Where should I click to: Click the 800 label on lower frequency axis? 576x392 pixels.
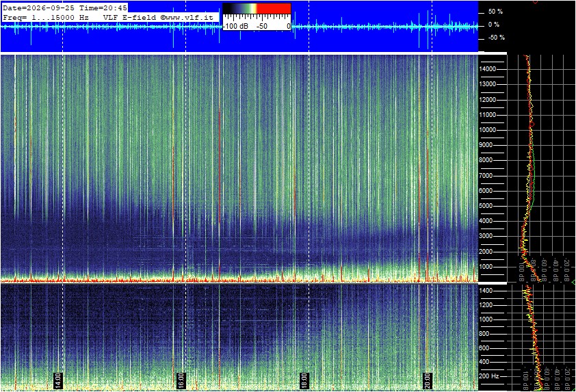pyautogui.click(x=484, y=334)
